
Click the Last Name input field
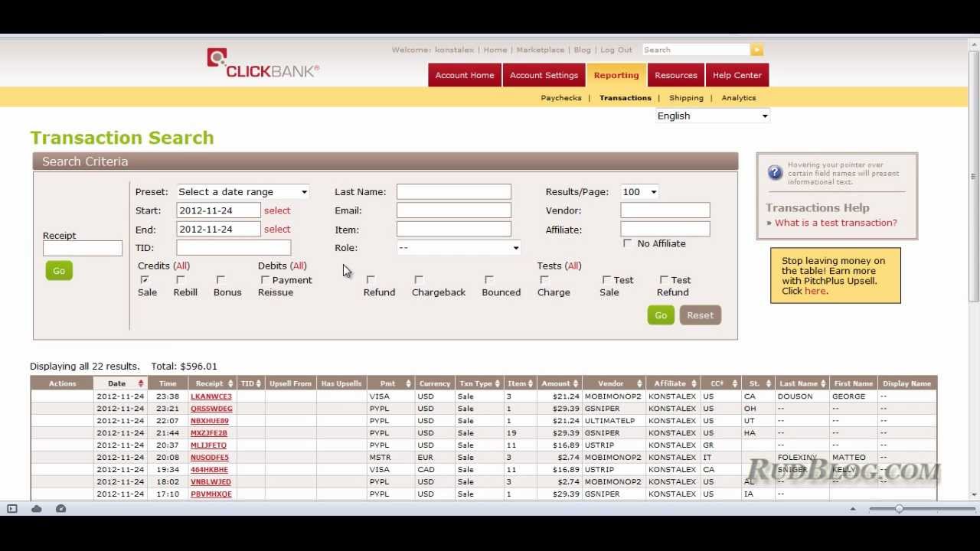454,192
